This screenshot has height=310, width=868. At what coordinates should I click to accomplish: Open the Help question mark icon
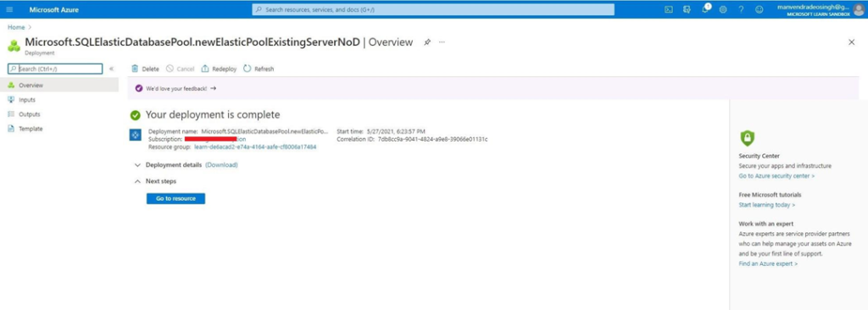[x=741, y=9]
